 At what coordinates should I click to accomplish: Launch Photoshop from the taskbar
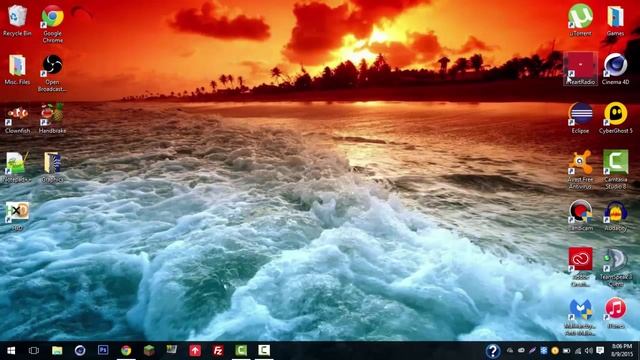103,350
